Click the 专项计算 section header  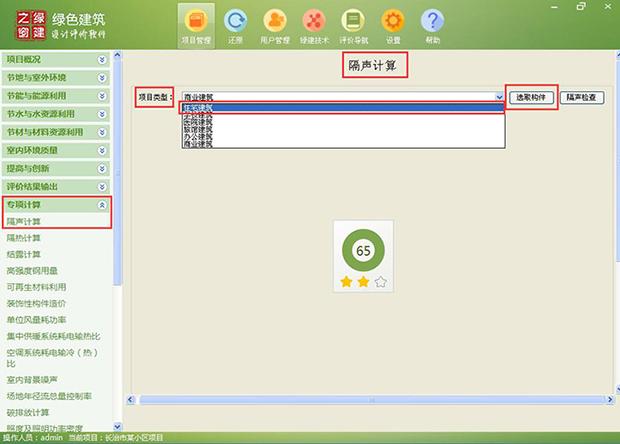click(x=56, y=205)
